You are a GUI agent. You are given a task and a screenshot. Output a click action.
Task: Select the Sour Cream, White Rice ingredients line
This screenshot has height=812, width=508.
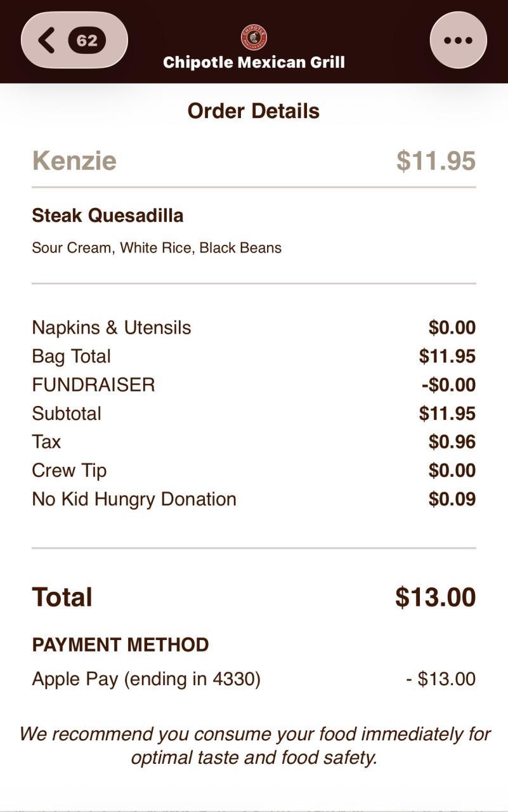click(x=157, y=247)
